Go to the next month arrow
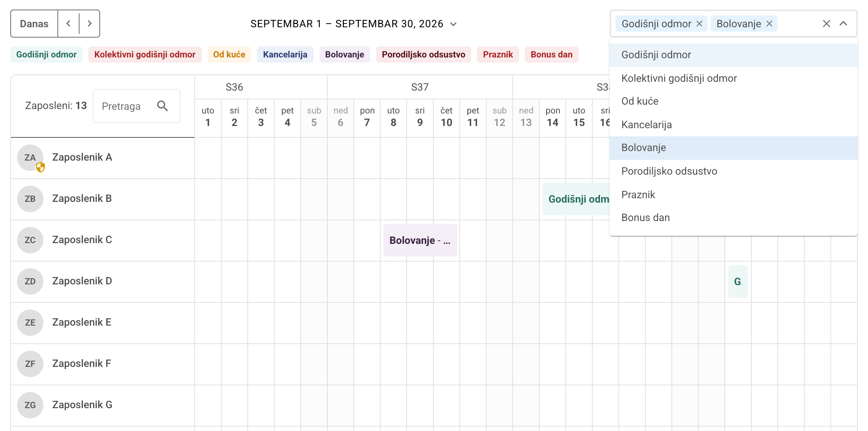Viewport: 868px width, 431px height. click(89, 24)
